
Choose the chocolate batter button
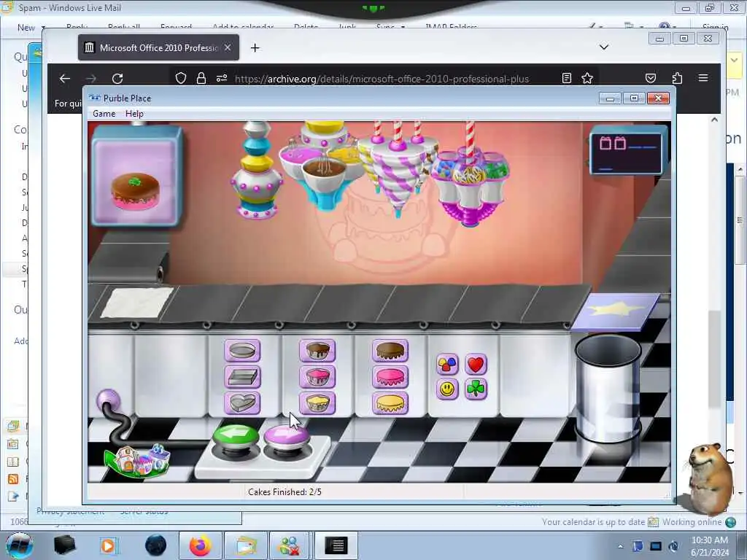(317, 351)
